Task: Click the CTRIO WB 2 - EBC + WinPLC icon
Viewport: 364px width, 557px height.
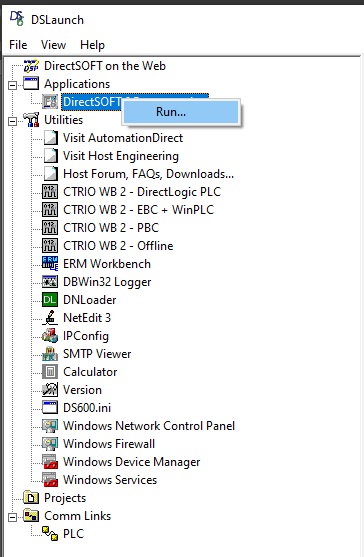Action: coord(50,210)
